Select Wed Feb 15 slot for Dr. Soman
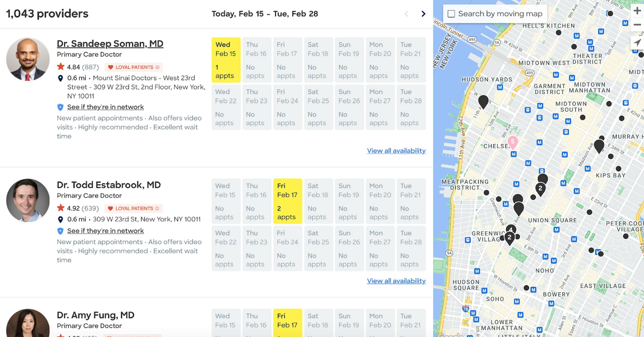Image resolution: width=644 pixels, height=337 pixels. [x=226, y=60]
